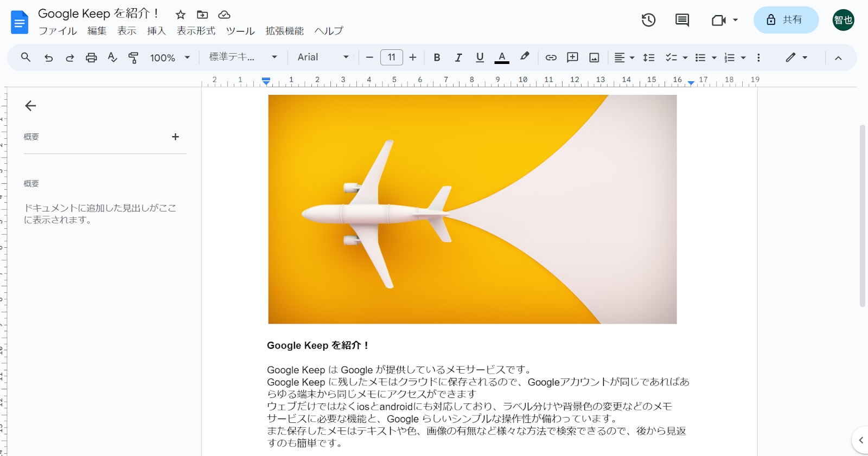Insert a link
This screenshot has width=868, height=456.
[x=551, y=57]
